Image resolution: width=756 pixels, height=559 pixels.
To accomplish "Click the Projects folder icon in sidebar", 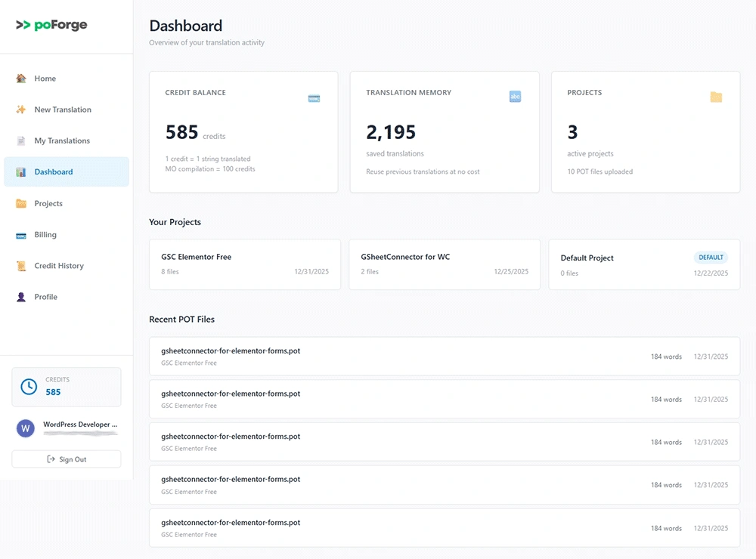I will [x=21, y=204].
